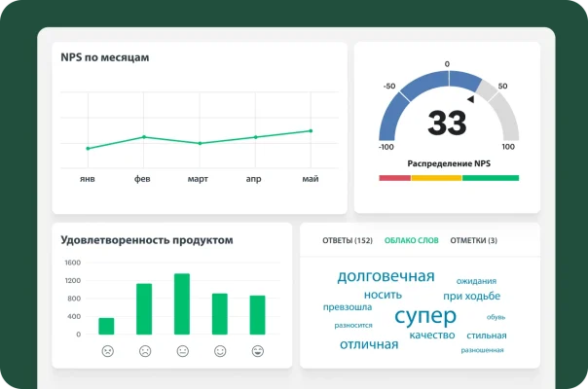Screen dimensions: 588x389
Task: Click the word 'разносится' in the word cloud
Action: [x=353, y=325]
